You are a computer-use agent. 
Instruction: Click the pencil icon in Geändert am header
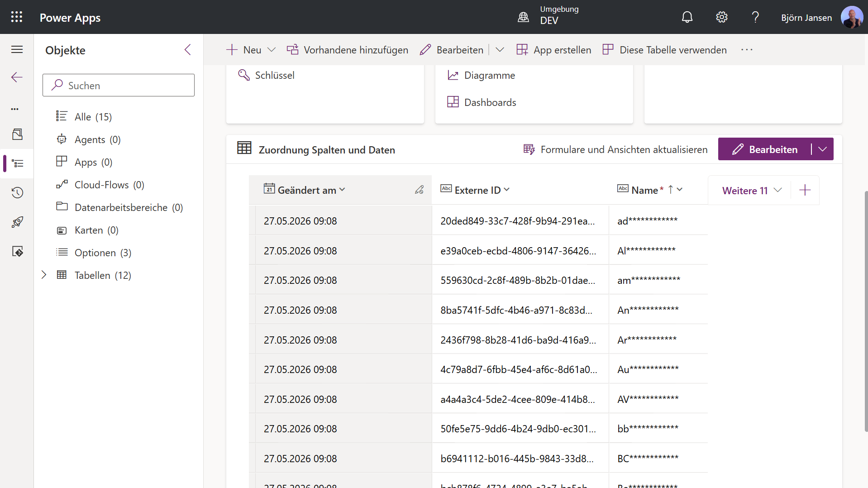[x=420, y=190]
